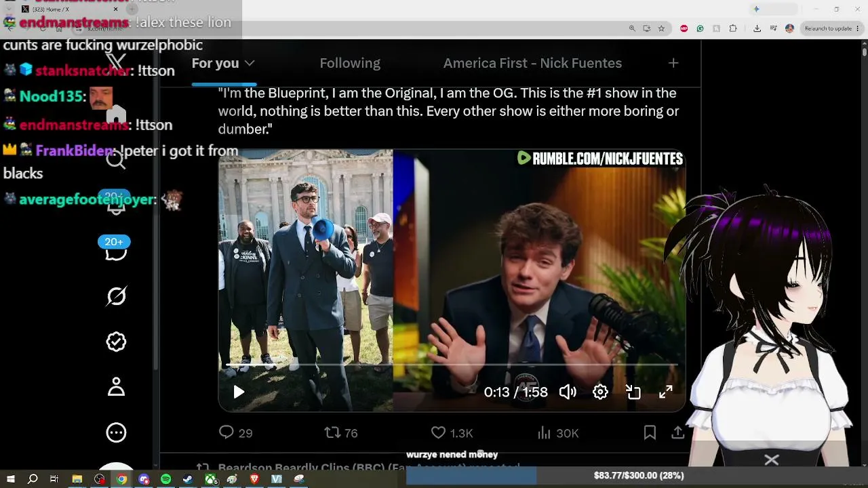Screen dimensions: 868x488
Task: Open Task View on the taskbar
Action: coord(54,479)
